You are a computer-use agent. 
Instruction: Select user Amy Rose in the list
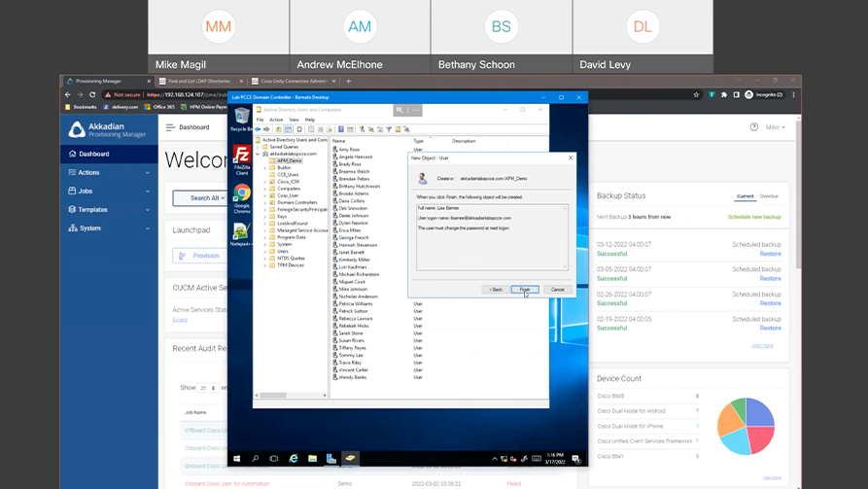tap(349, 150)
